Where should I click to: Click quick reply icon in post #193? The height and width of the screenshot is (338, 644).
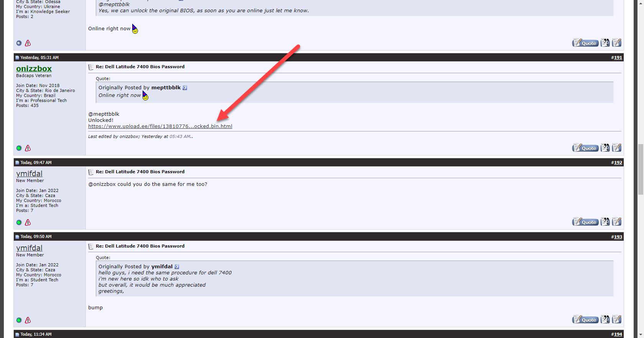coord(617,319)
